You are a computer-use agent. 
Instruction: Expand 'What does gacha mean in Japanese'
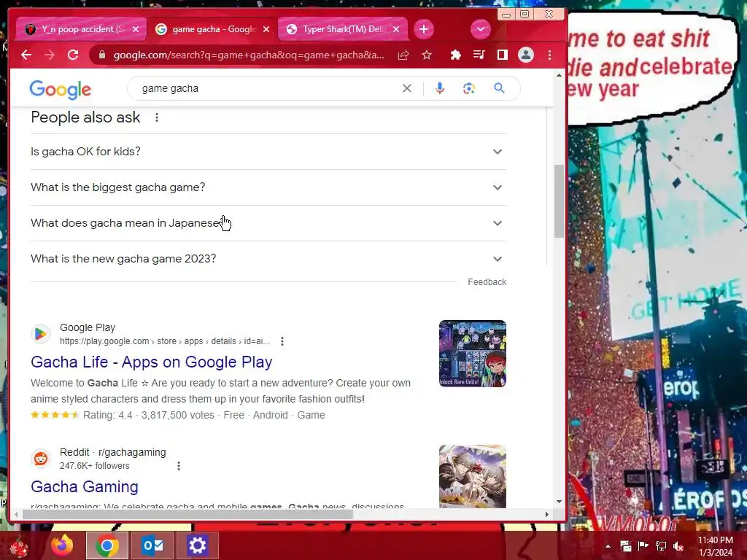click(x=268, y=223)
